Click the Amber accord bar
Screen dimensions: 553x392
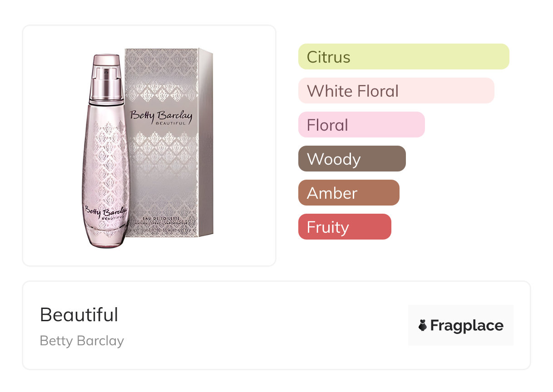(348, 193)
